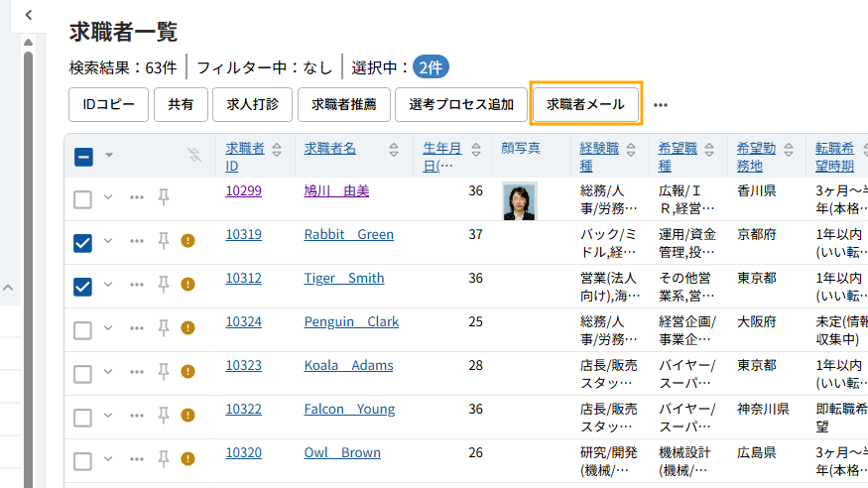
Task: Uncheck the Rabbit Green row checkbox
Action: pos(83,242)
